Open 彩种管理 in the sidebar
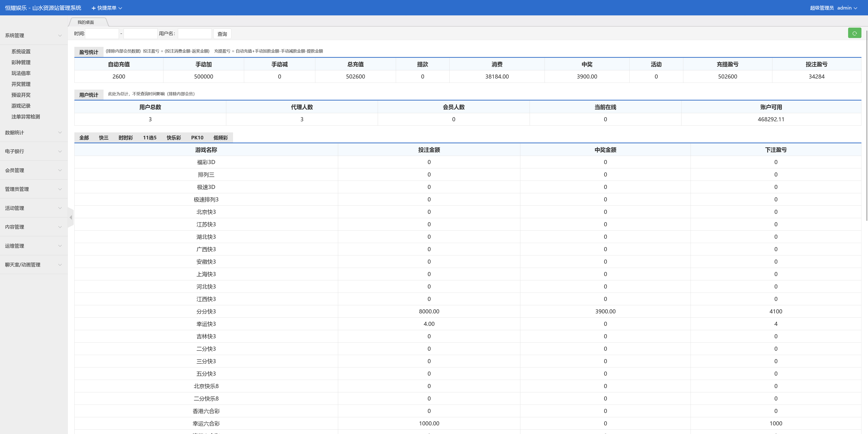Screen dimensions: 868x434 coord(21,62)
